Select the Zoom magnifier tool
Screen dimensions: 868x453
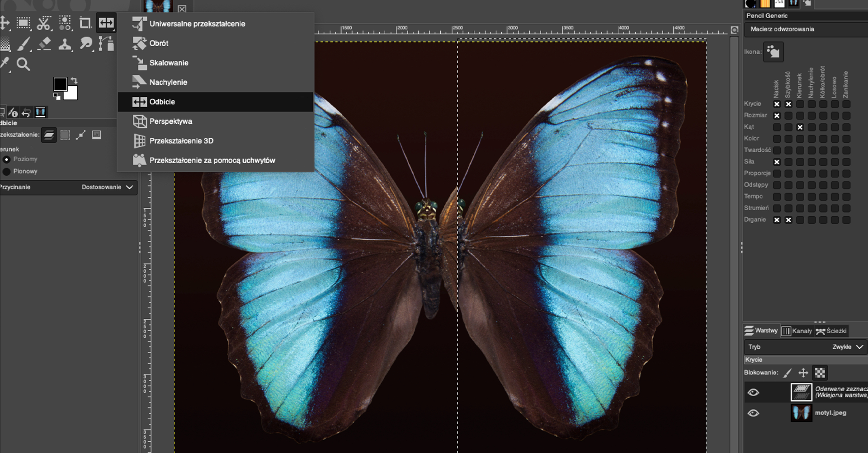pyautogui.click(x=23, y=65)
